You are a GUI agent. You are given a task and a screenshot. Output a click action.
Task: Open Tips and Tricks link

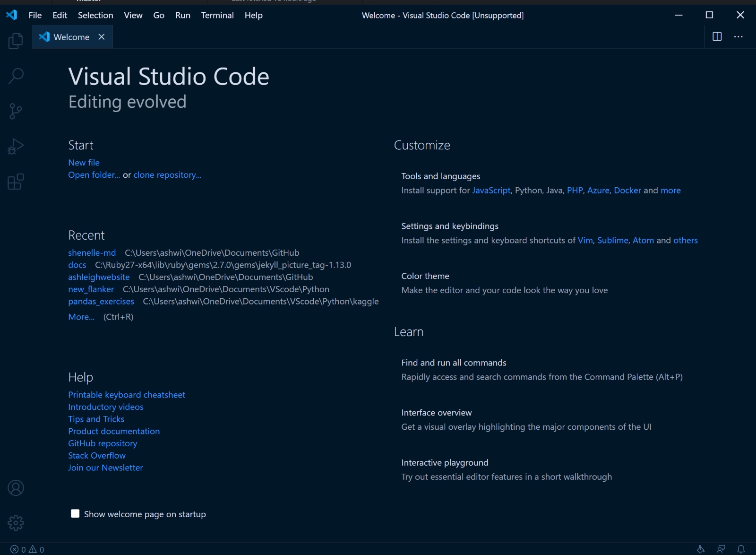(x=96, y=419)
